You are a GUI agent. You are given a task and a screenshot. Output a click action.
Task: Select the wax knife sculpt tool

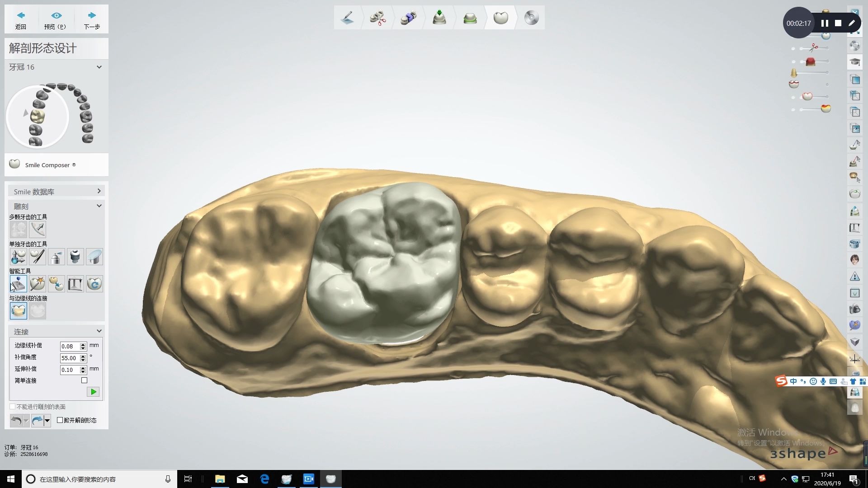38,257
